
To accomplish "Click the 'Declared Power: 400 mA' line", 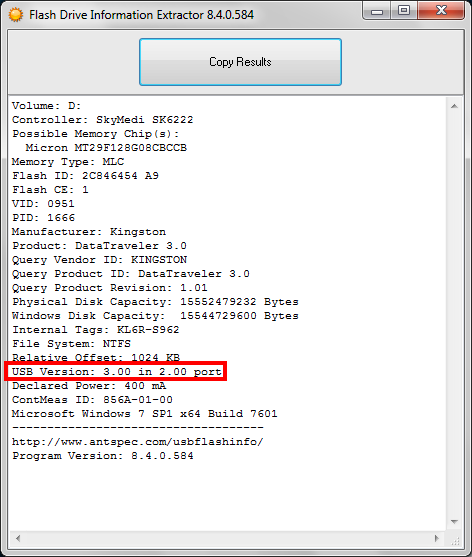I will [89, 386].
